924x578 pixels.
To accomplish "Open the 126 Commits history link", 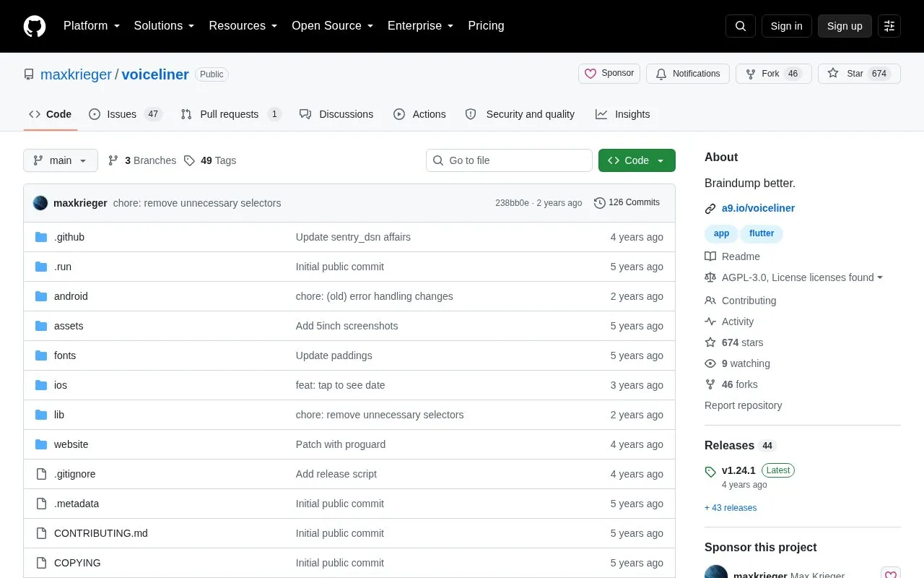I will tap(627, 203).
